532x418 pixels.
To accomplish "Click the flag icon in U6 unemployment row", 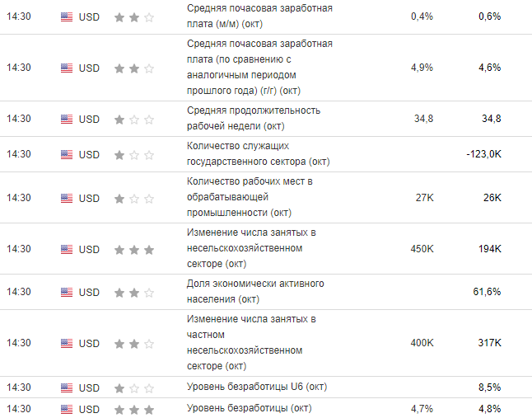I will [67, 387].
